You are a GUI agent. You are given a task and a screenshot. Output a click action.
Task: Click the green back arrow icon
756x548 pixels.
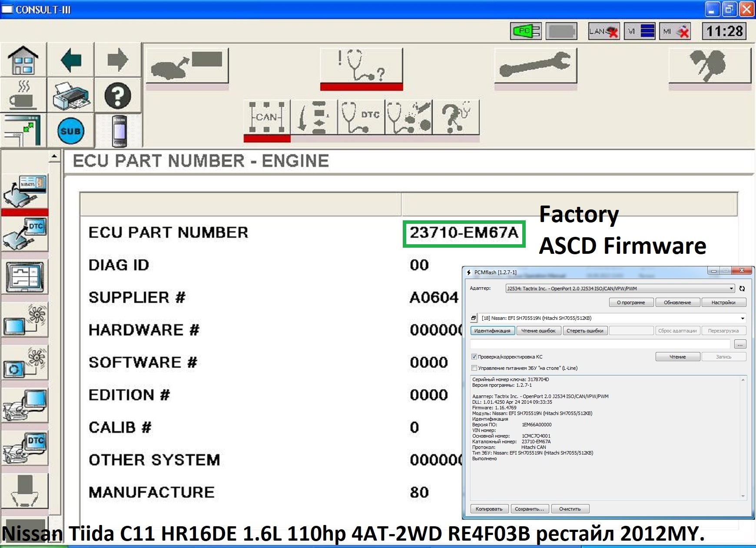71,60
